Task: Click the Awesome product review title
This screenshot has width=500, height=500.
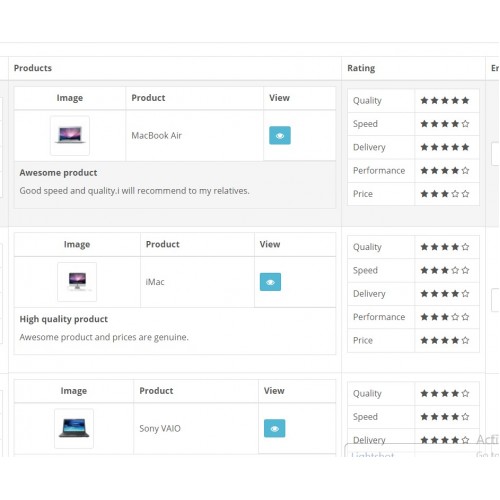Action: tap(58, 173)
